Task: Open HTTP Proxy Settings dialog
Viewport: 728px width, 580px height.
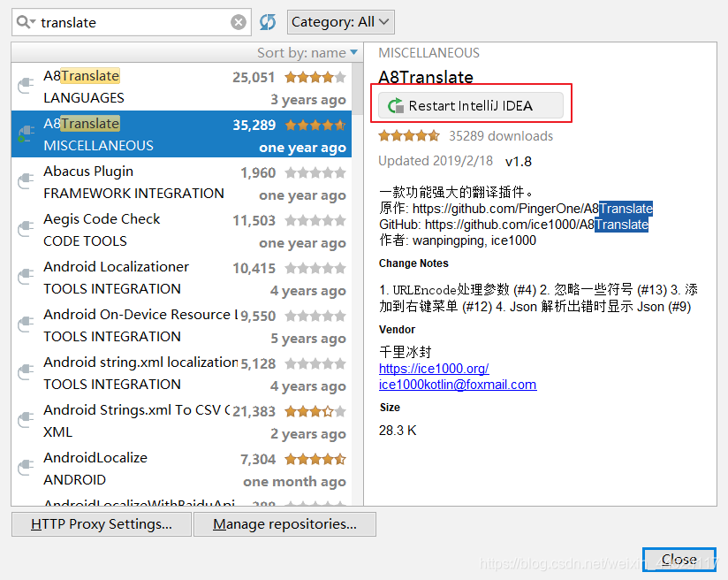Action: point(102,524)
